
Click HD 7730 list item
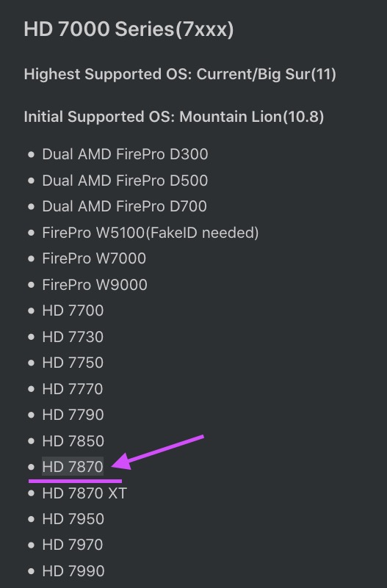[x=73, y=337]
